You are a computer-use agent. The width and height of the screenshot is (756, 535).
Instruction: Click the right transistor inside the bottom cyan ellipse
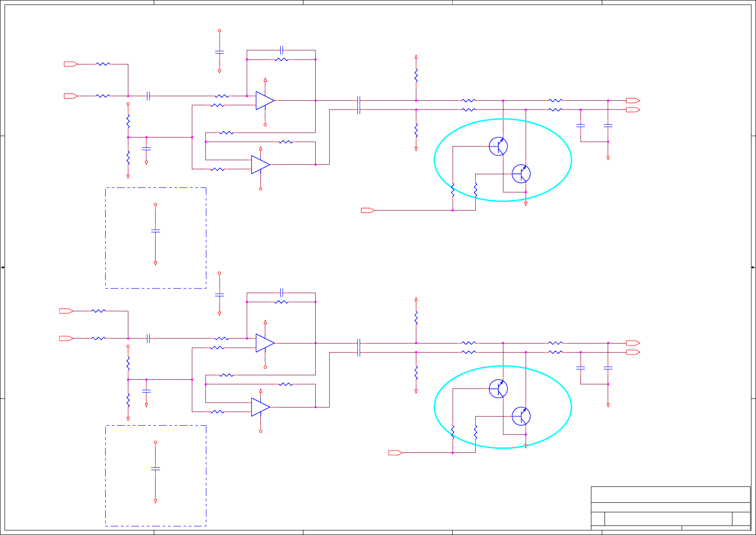[521, 416]
